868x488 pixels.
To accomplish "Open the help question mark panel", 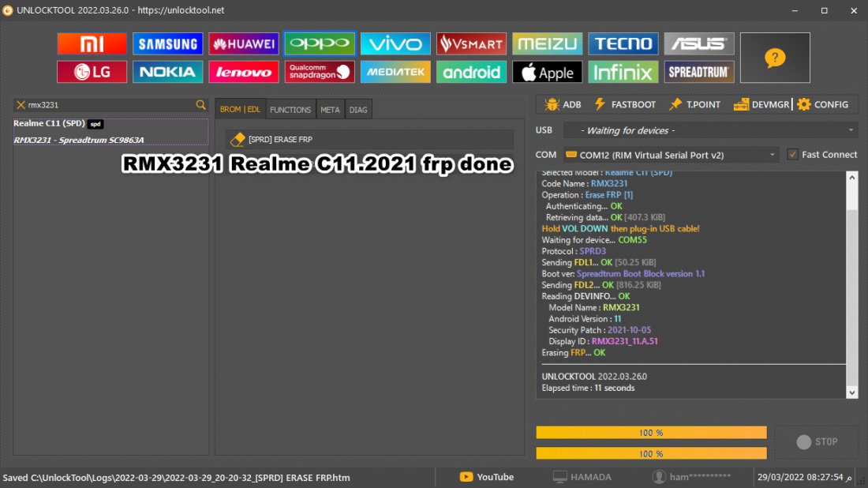I will [775, 58].
